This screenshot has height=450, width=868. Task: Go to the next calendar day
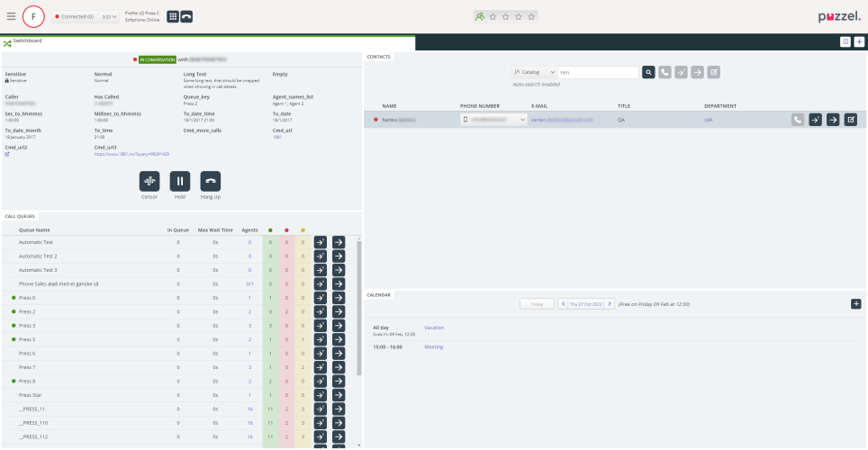(x=610, y=304)
